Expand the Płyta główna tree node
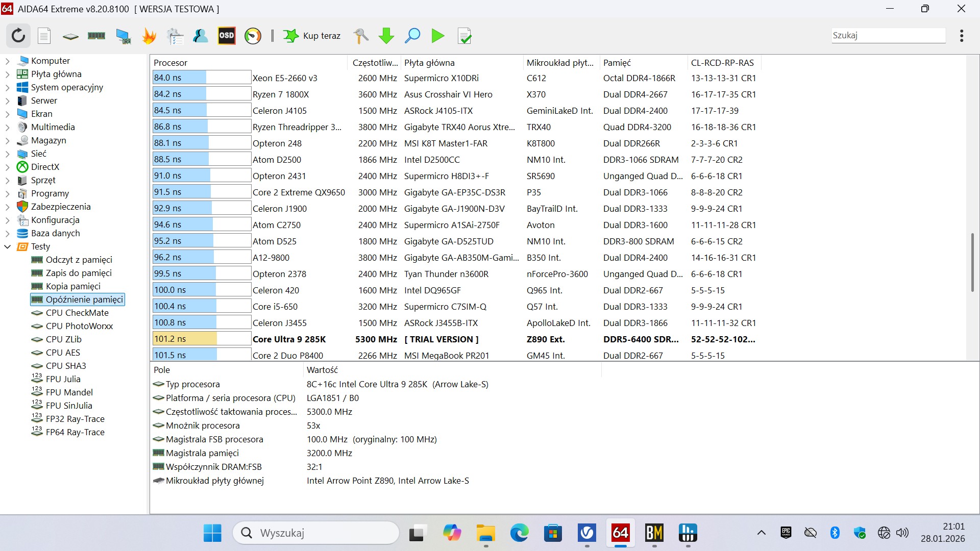The image size is (980, 551). tap(7, 74)
